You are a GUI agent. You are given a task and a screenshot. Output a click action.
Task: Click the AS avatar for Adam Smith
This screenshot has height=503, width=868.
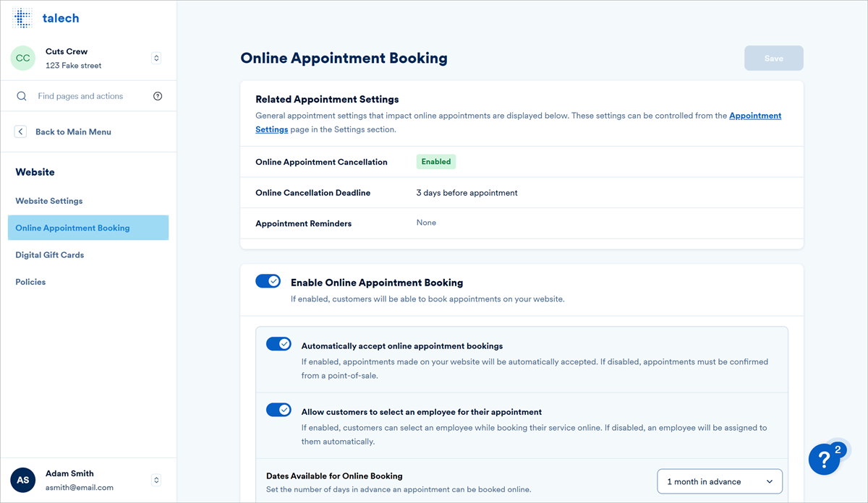tap(22, 480)
